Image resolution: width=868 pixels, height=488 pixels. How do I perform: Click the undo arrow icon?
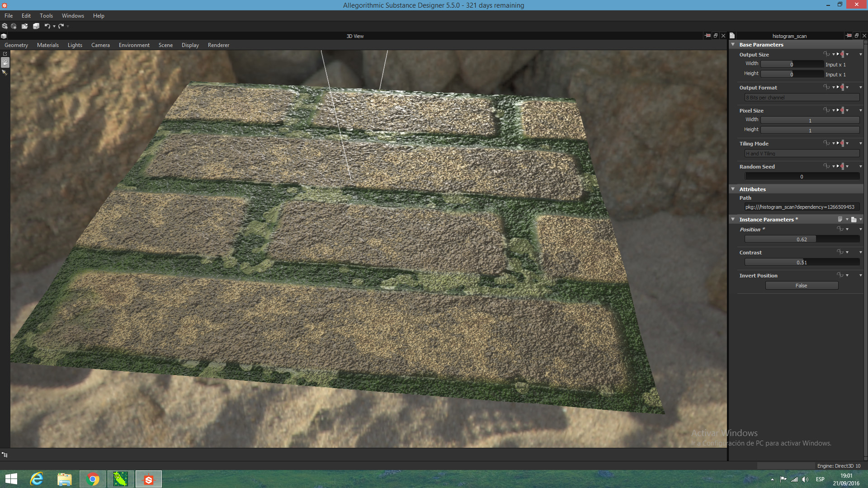coord(47,26)
